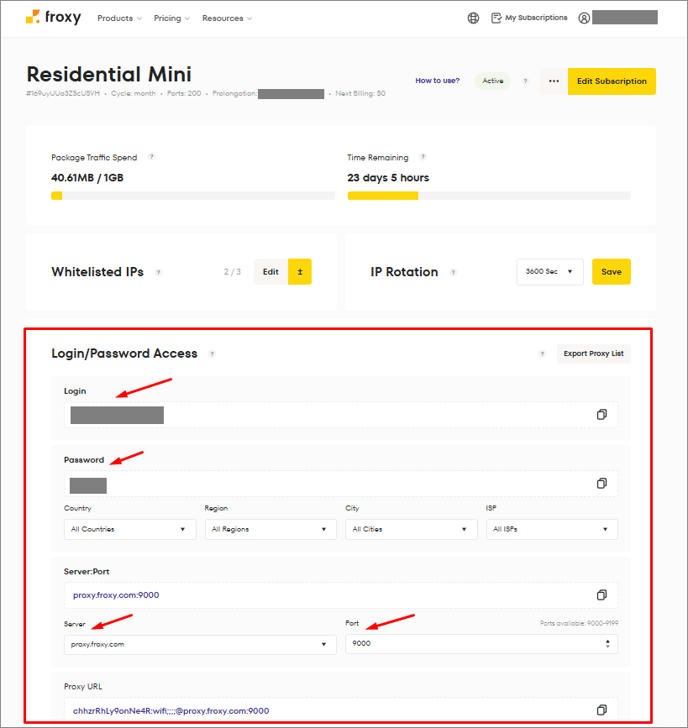Click the three-dots more options button
The width and height of the screenshot is (688, 728).
tap(554, 81)
